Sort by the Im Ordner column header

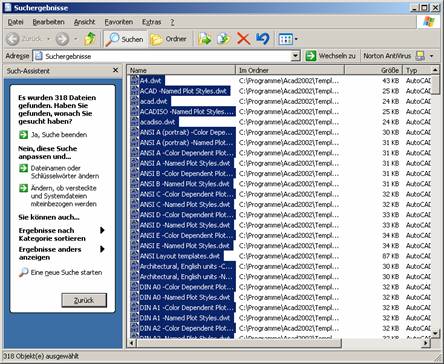coord(290,70)
